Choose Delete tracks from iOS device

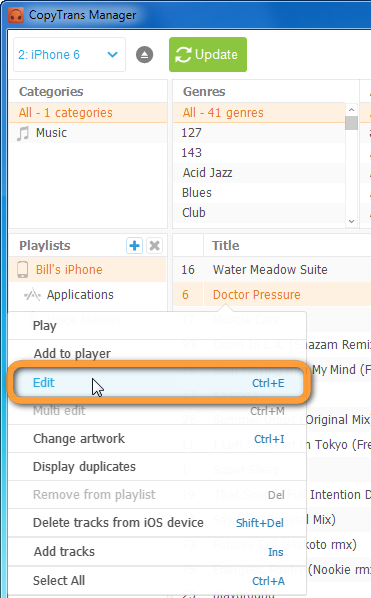click(157, 522)
